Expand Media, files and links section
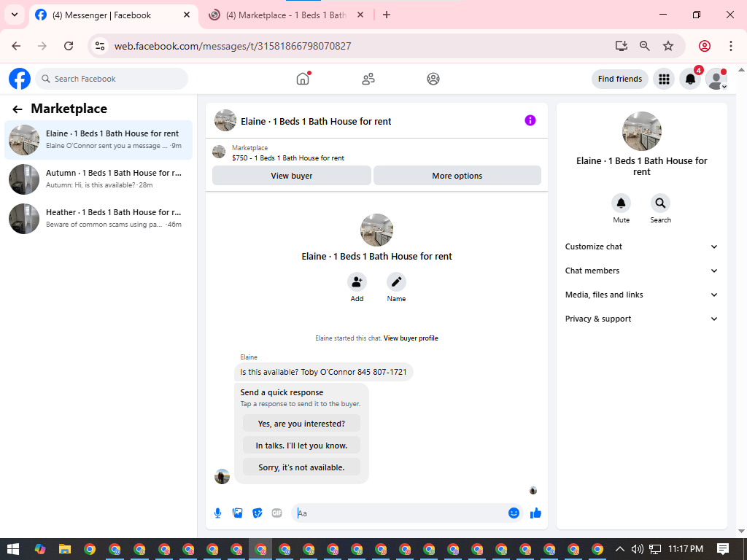 pos(641,295)
